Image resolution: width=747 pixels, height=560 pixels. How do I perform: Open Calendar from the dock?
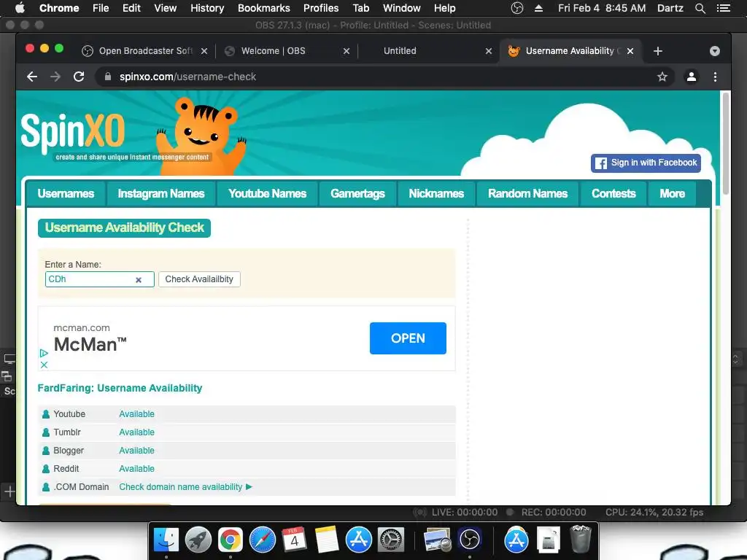(294, 540)
